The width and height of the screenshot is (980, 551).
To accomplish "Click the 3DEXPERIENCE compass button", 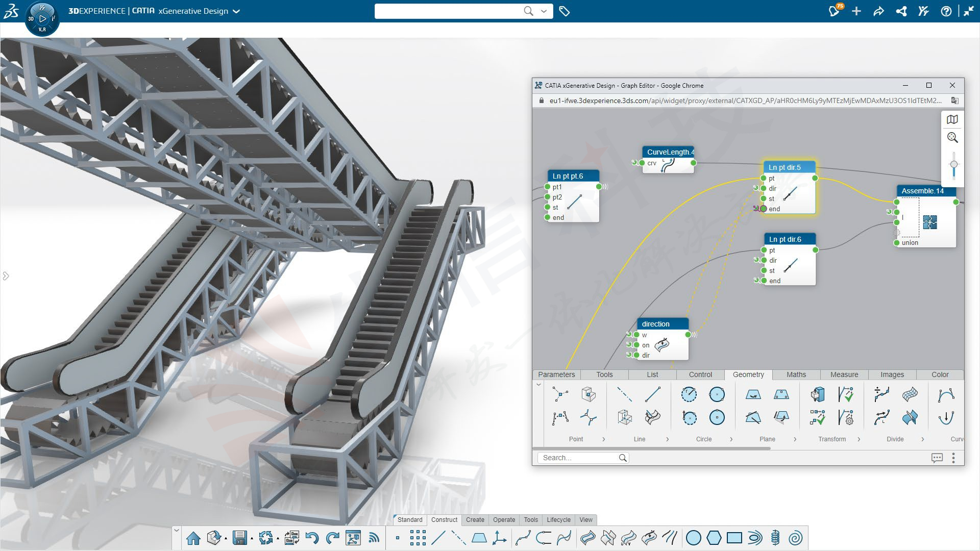I will (42, 19).
